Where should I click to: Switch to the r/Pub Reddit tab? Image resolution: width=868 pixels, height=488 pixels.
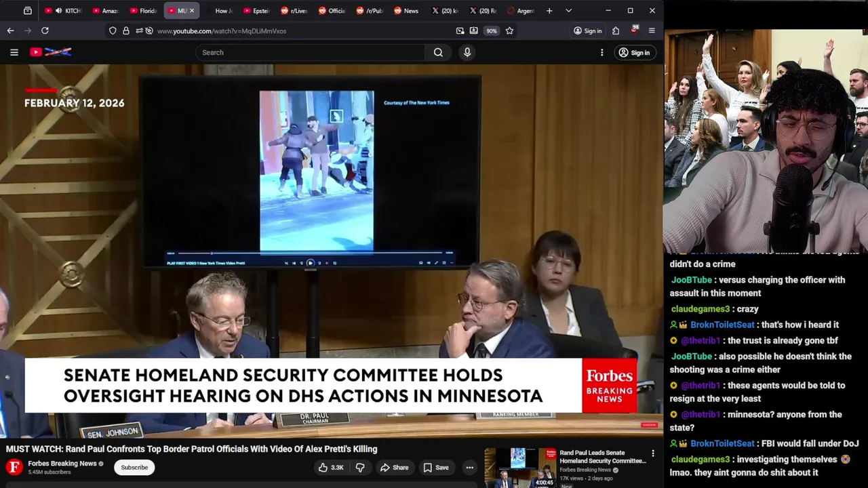point(370,11)
